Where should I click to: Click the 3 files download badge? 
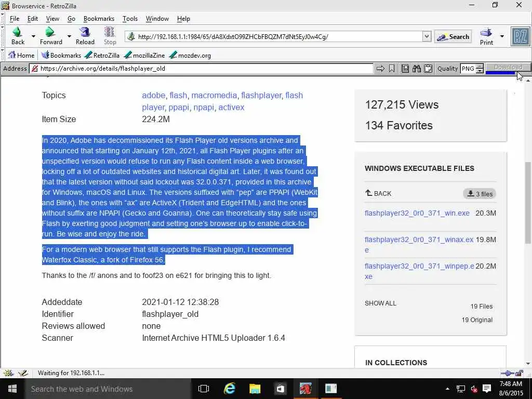(x=480, y=194)
